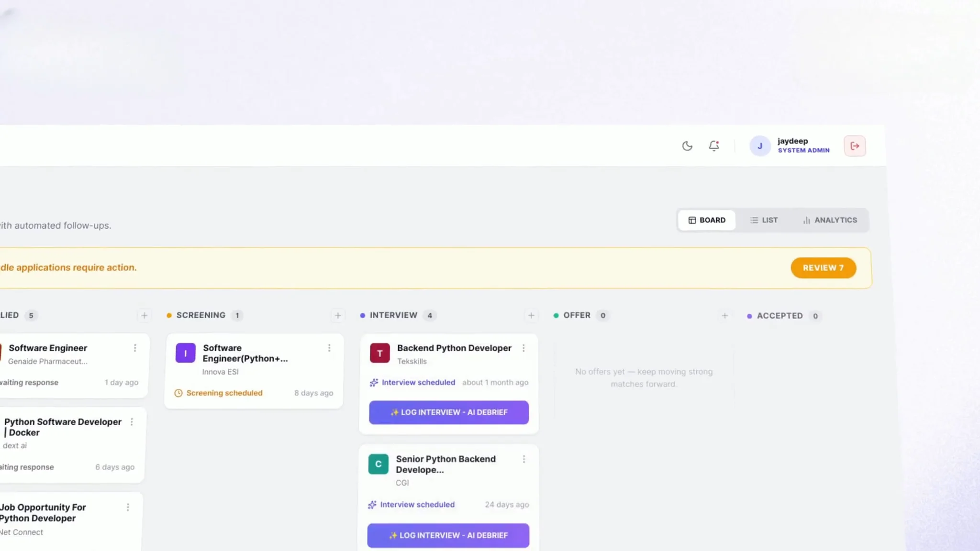
Task: Toggle dark mode with the moon icon
Action: [x=687, y=146]
